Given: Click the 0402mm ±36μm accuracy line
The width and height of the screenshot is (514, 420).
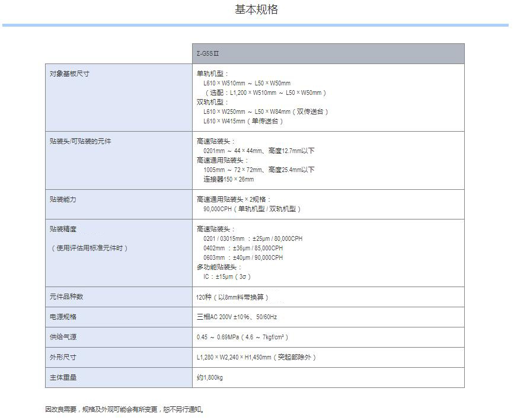Looking at the screenshot, I should (x=242, y=248).
